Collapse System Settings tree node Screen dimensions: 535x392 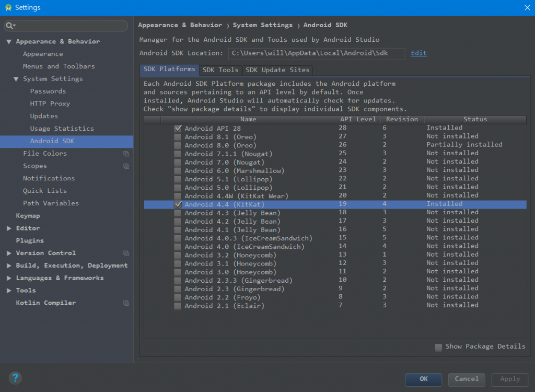click(16, 79)
